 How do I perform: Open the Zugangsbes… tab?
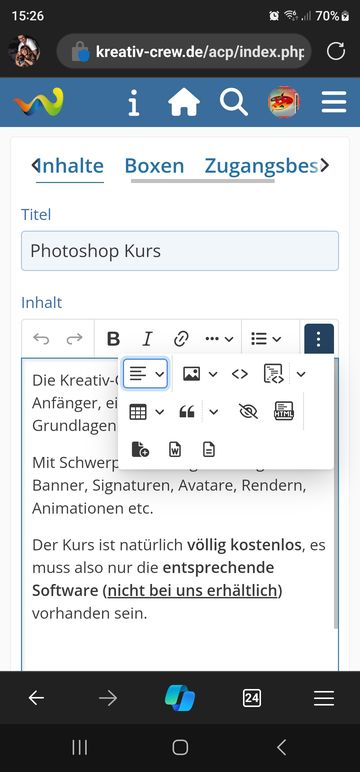click(x=262, y=166)
